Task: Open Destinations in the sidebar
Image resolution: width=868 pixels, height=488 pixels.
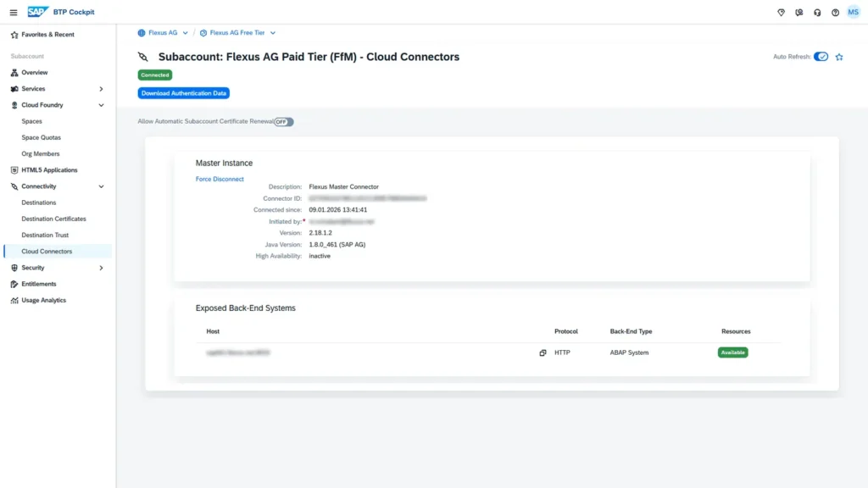Action: coord(39,202)
